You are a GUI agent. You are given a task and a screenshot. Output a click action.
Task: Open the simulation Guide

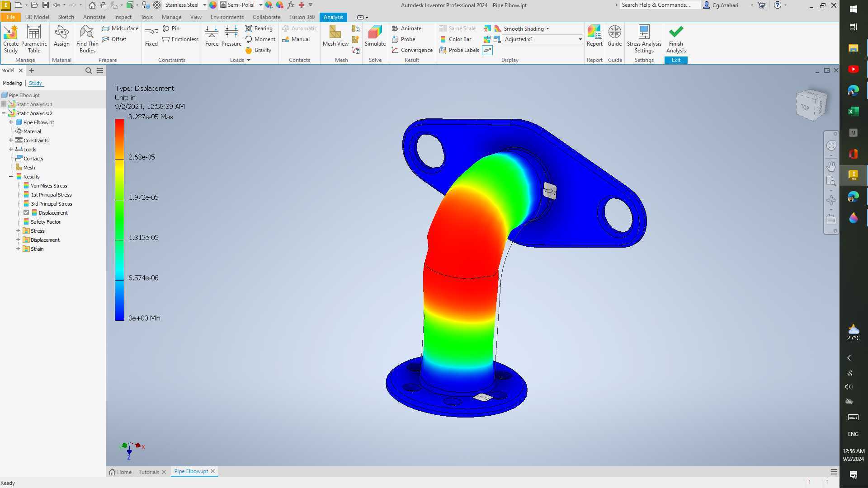pos(614,36)
